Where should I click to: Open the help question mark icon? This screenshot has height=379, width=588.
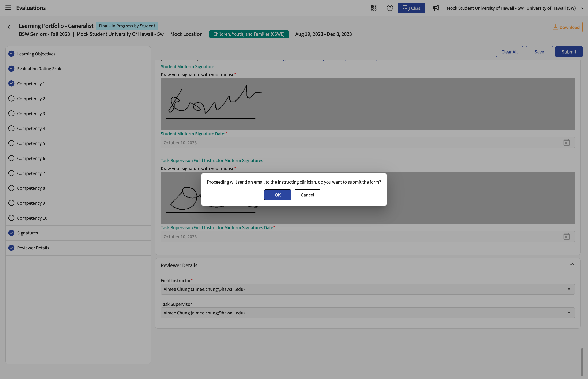pos(390,8)
